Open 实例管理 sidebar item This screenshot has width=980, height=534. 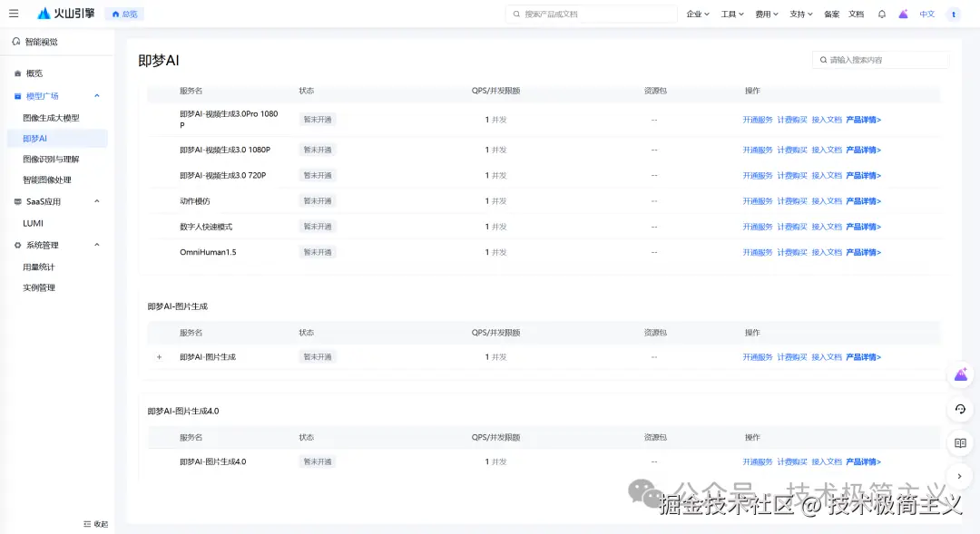39,287
